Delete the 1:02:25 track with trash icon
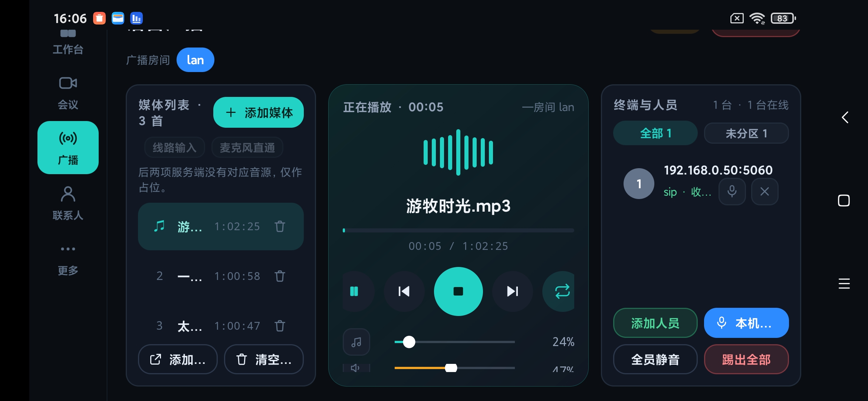This screenshot has height=401, width=868. point(280,226)
